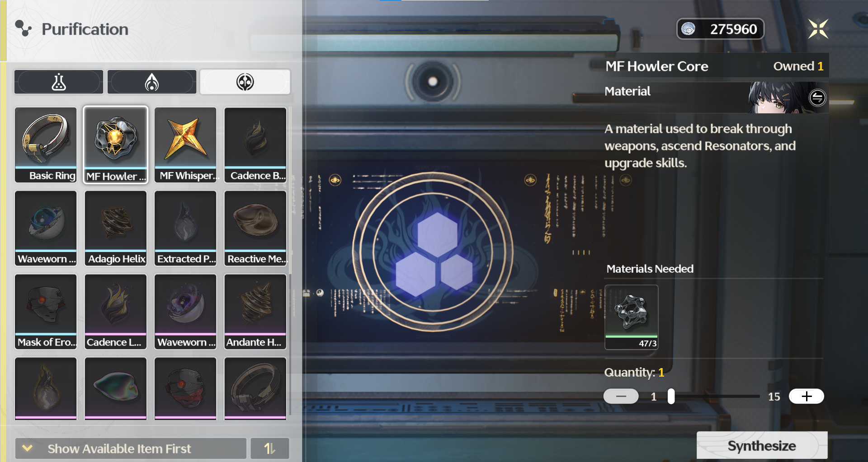Select the Cadence Leaf material
868x462 pixels.
(x=115, y=311)
